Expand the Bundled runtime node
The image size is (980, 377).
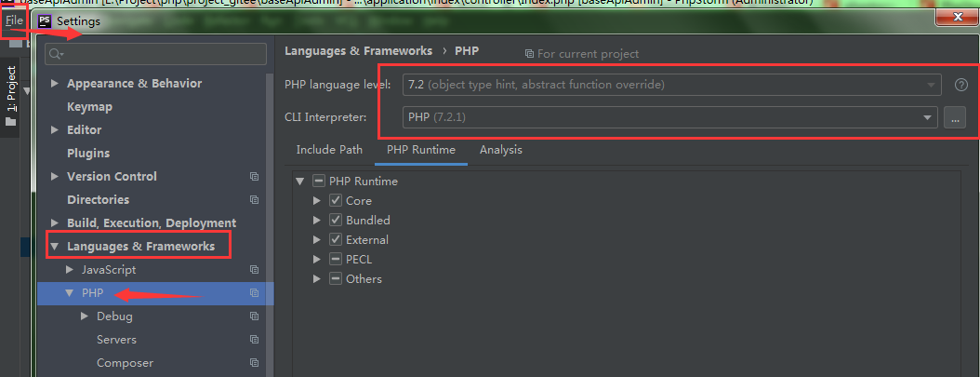(317, 220)
